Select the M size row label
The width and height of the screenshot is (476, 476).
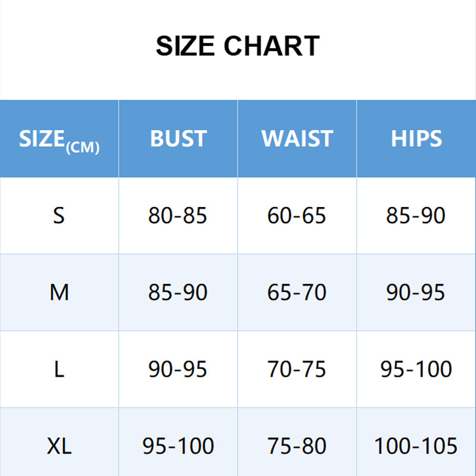click(59, 292)
